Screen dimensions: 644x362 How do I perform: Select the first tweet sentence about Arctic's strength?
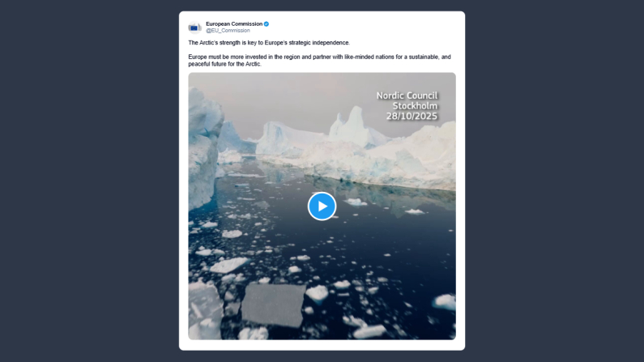(269, 43)
